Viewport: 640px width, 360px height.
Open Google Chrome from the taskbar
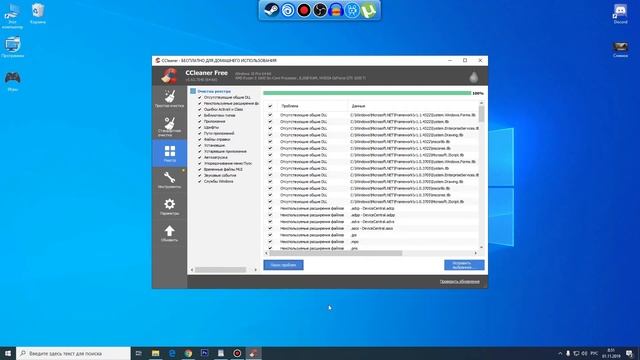pos(188,353)
